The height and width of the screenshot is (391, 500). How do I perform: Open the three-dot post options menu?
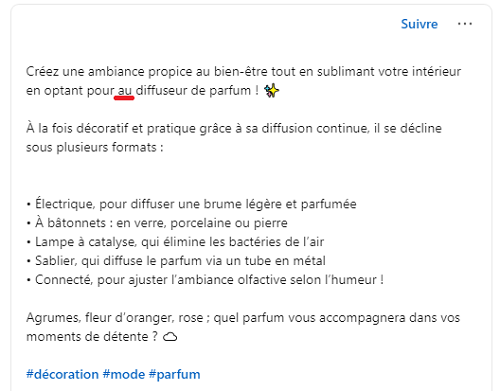click(465, 24)
